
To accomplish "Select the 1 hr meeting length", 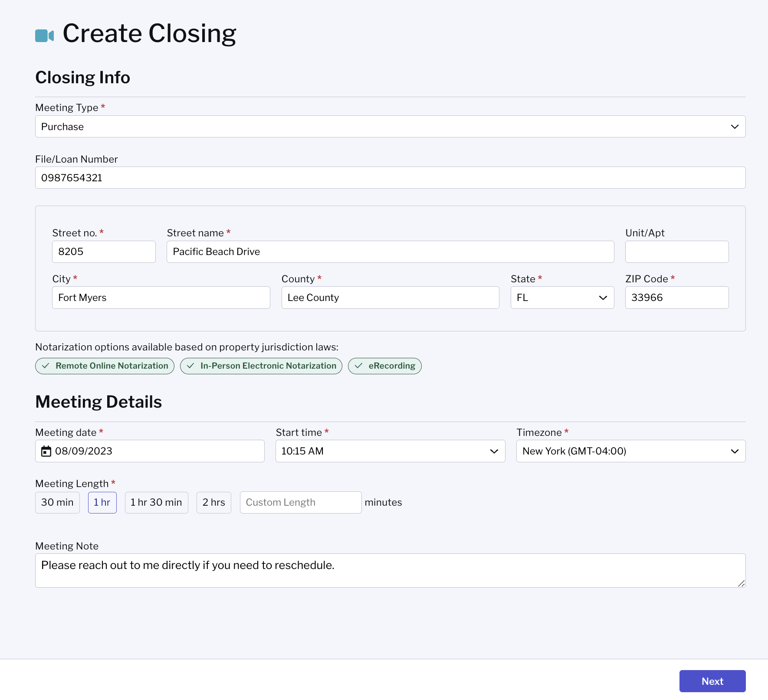I will 102,503.
